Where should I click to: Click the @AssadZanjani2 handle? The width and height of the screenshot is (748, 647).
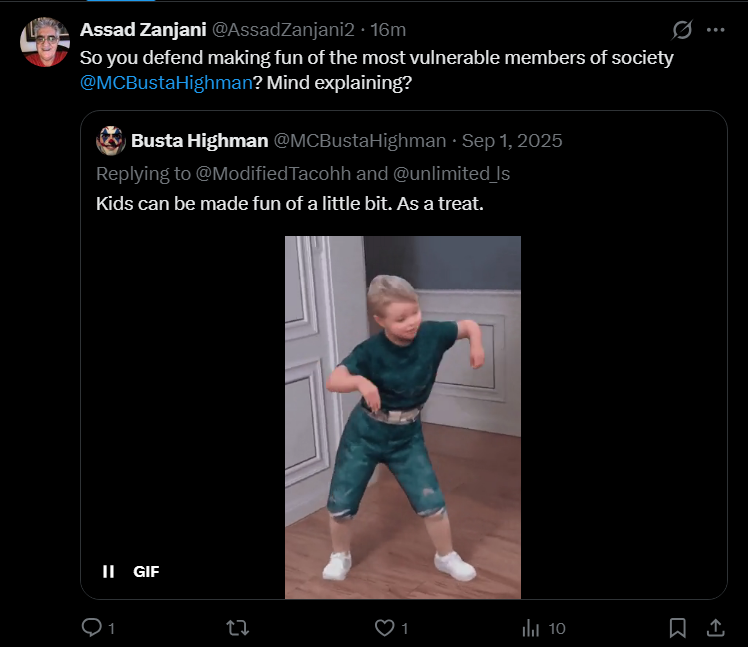point(283,30)
